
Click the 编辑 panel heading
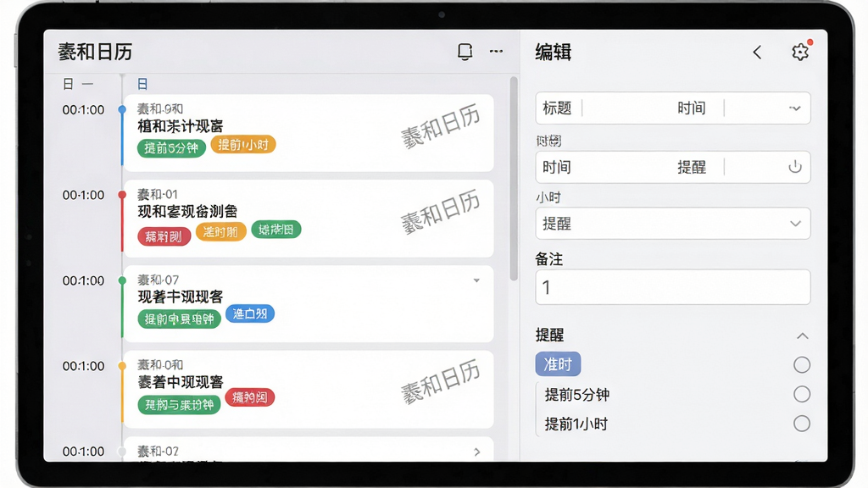click(x=553, y=52)
